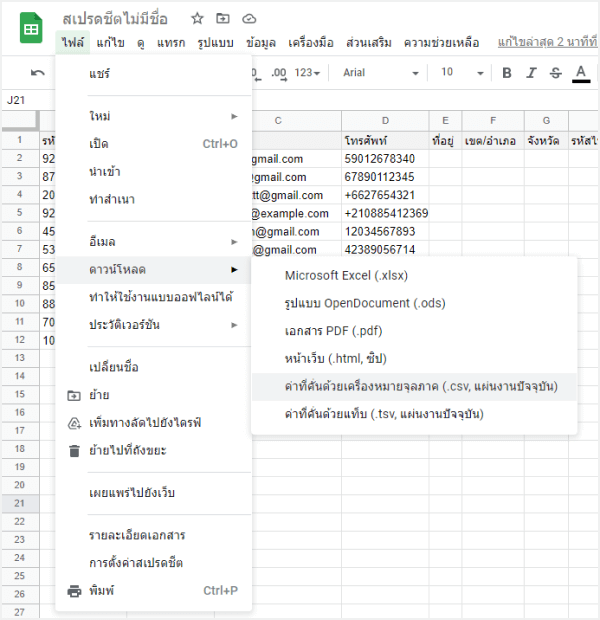Toggle strikethrough formatting
Image resolution: width=600 pixels, height=620 pixels.
pyautogui.click(x=556, y=73)
